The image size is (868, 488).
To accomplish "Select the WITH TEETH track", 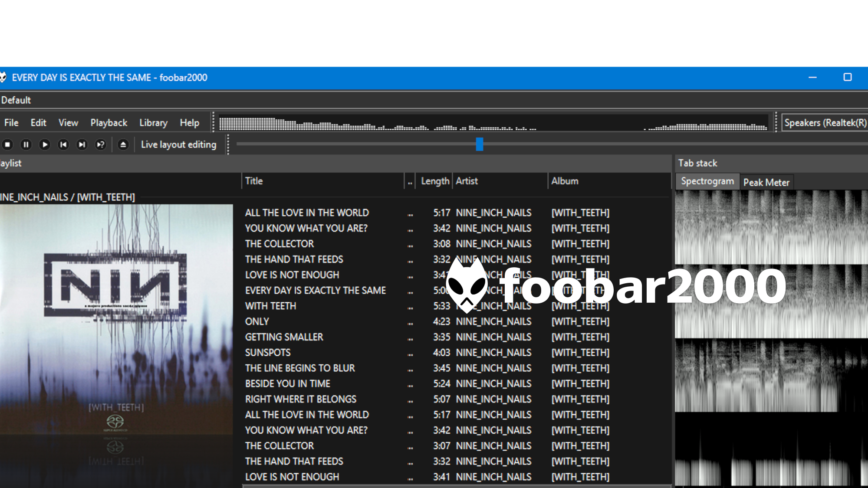I will tap(456, 306).
